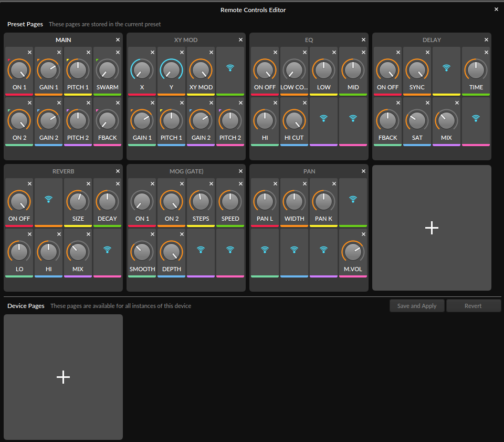Image resolution: width=504 pixels, height=442 pixels.
Task: Remove the XY MOD knob mapping
Action: coord(212,52)
